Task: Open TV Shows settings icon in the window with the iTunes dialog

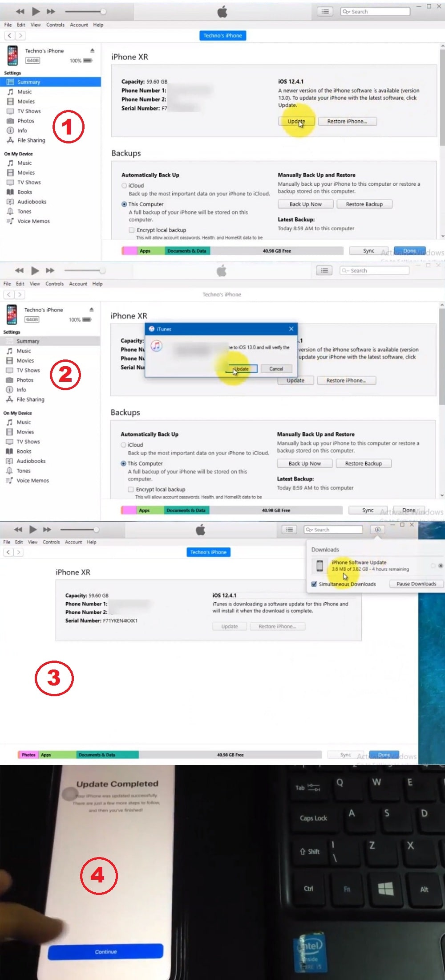Action: click(x=9, y=371)
